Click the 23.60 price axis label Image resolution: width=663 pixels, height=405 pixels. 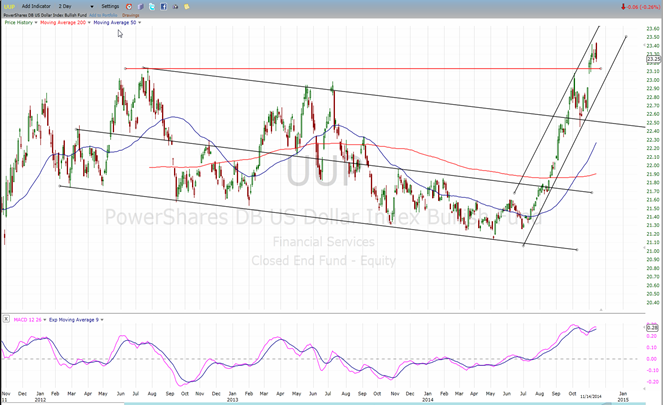[x=652, y=29]
